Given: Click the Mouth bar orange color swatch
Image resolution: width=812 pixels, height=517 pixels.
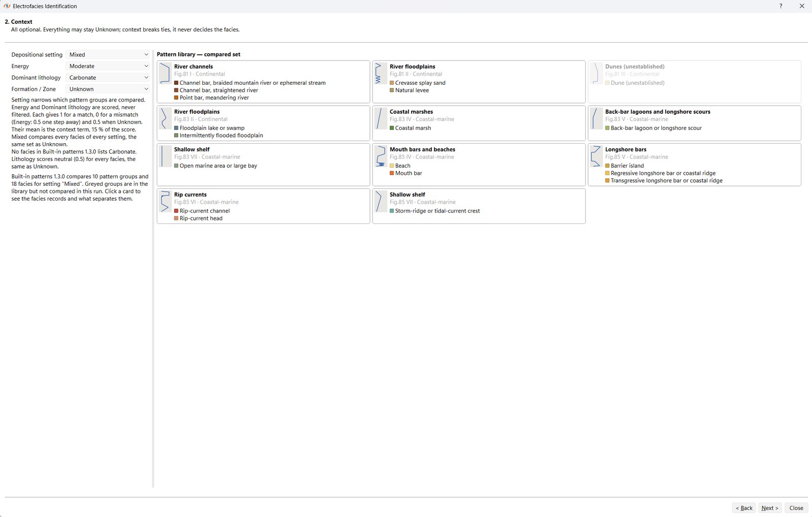Looking at the screenshot, I should click(392, 173).
